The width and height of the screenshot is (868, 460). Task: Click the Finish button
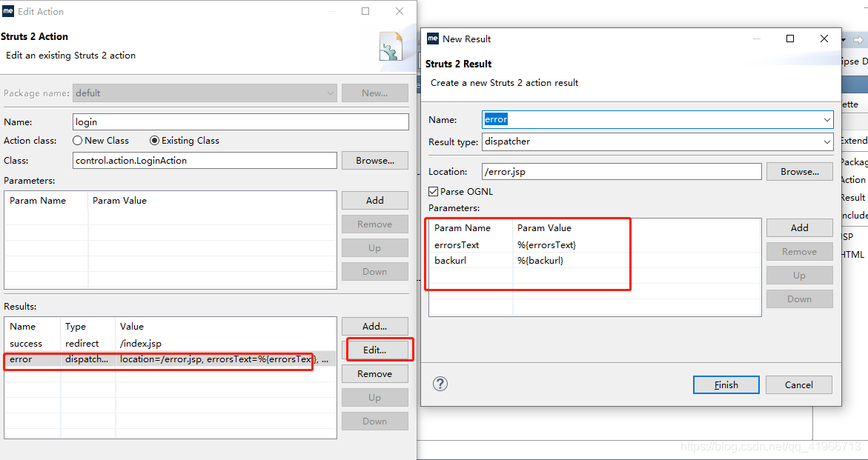[x=726, y=384]
